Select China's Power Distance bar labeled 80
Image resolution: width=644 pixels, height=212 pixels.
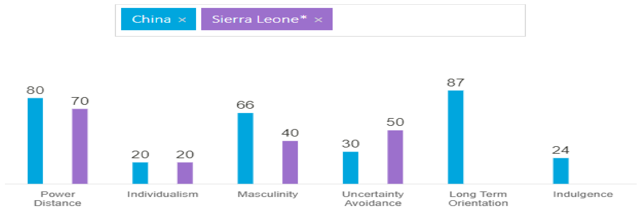pos(35,141)
